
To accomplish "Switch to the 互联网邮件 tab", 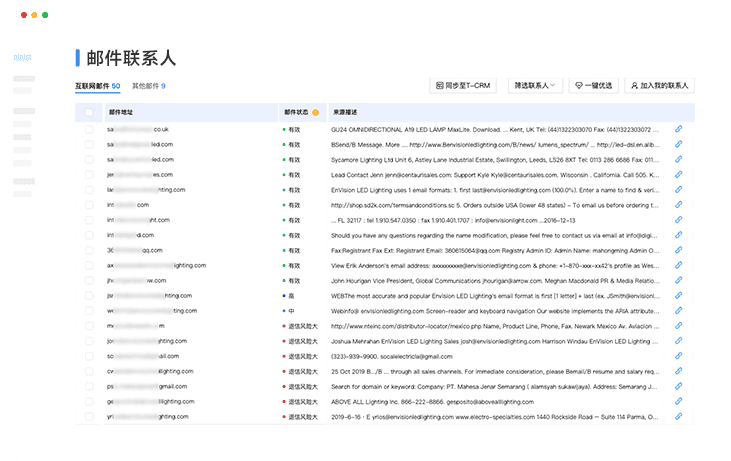I will [97, 87].
